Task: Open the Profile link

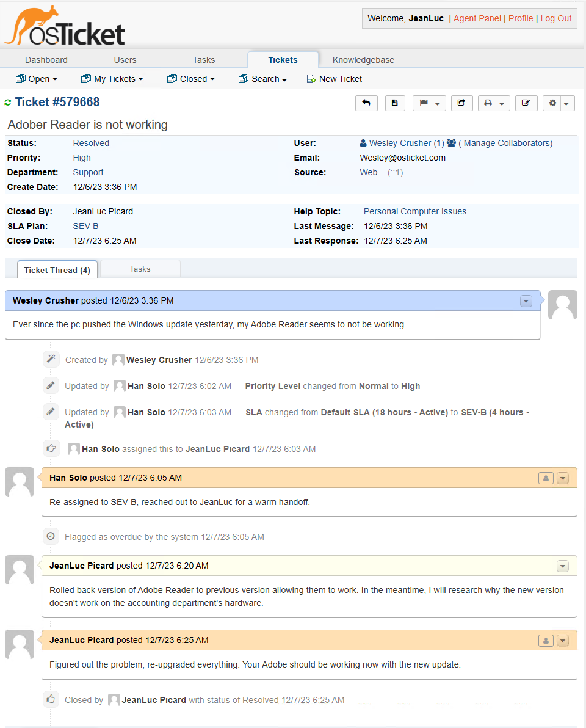Action: pos(521,18)
